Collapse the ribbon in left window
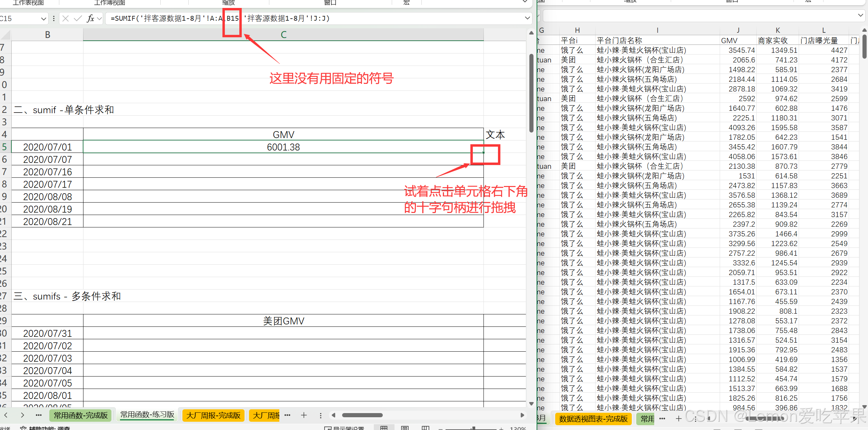Image resolution: width=868 pixels, height=430 pixels. [x=525, y=2]
